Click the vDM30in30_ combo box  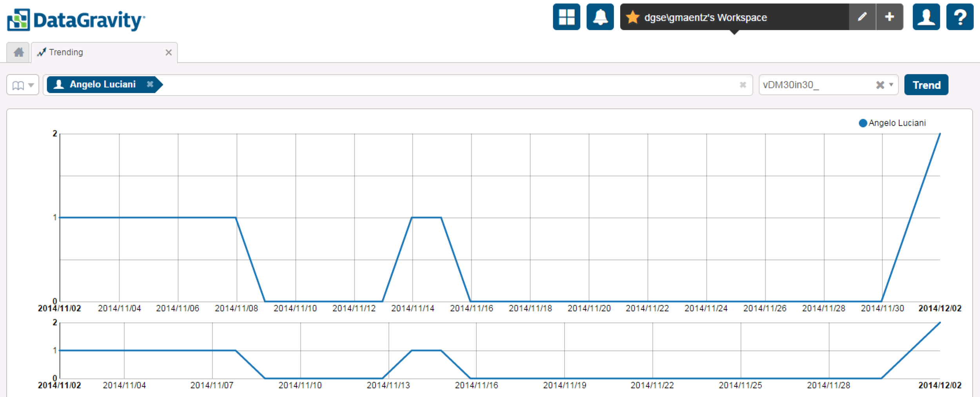pyautogui.click(x=828, y=85)
